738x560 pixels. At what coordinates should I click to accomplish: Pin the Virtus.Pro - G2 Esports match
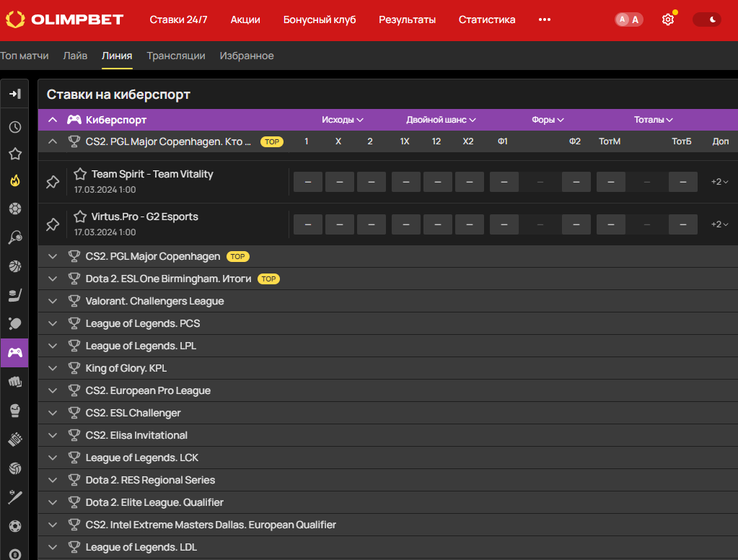(x=53, y=224)
